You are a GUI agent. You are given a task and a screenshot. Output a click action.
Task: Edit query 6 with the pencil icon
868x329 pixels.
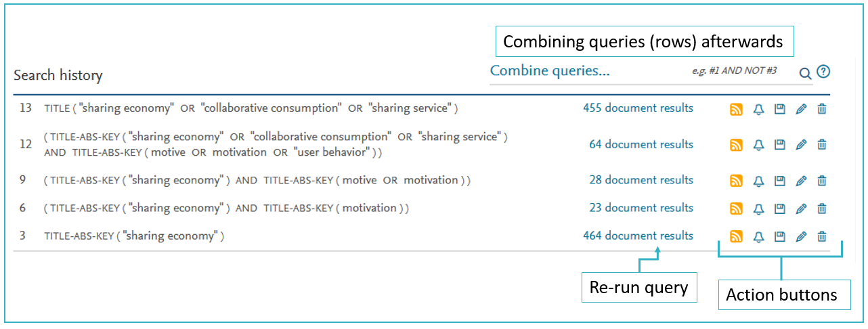801,209
